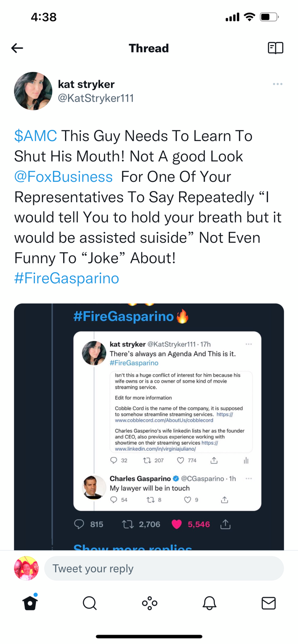Open the messages envelope icon
This screenshot has height=644, width=298.
coord(269,603)
